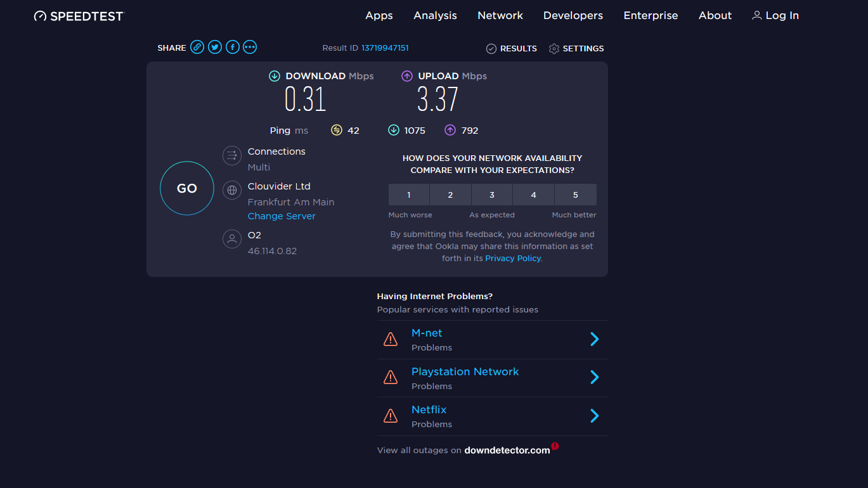Start test with GO button
The width and height of the screenshot is (868, 488).
point(187,188)
